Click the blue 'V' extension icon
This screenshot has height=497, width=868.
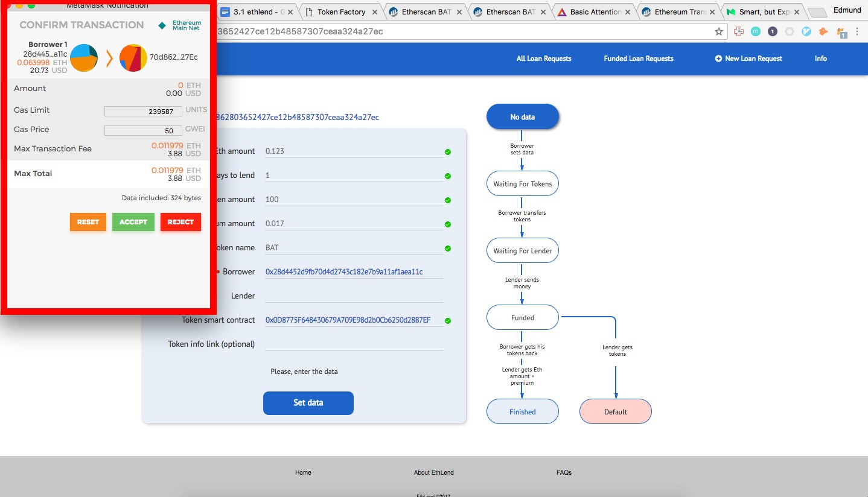pos(806,31)
